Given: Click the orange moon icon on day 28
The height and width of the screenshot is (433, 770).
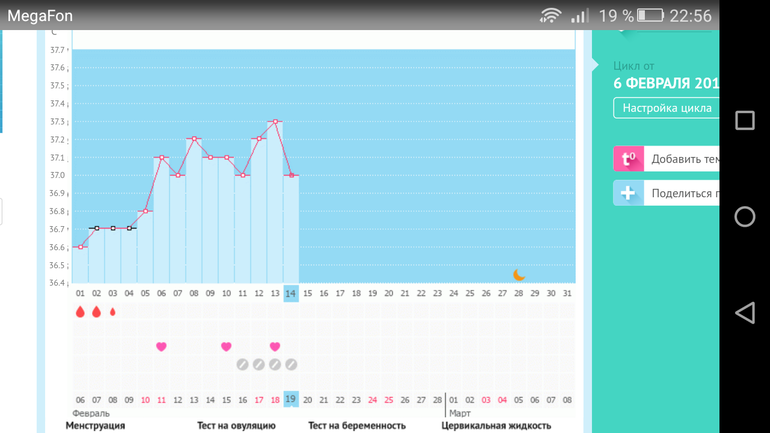Looking at the screenshot, I should (519, 275).
